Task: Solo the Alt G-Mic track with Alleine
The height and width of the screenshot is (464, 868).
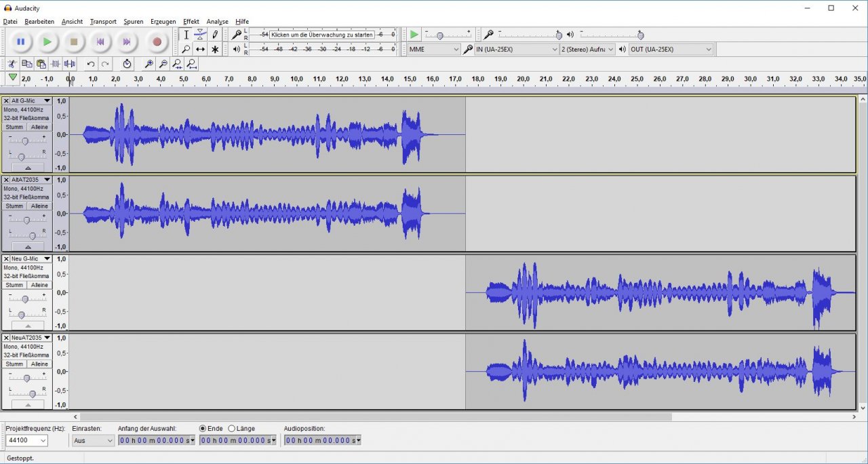Action: coord(39,127)
